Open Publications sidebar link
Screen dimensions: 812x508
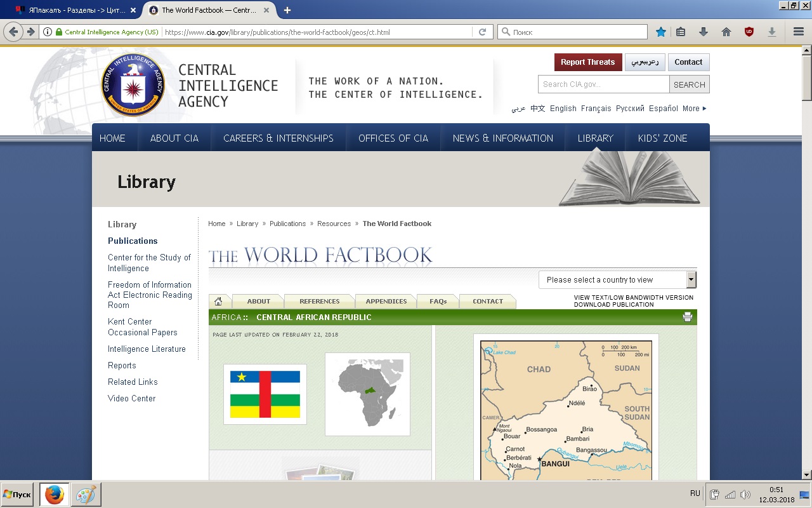point(133,241)
